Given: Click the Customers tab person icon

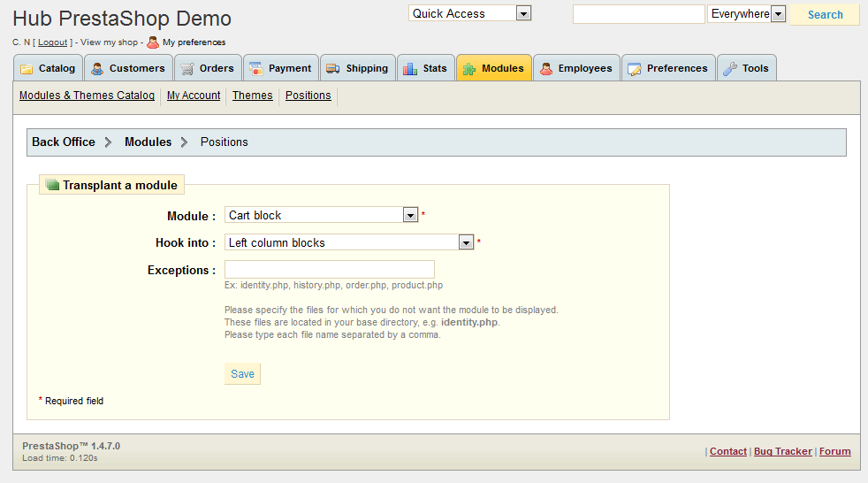Looking at the screenshot, I should (x=97, y=69).
